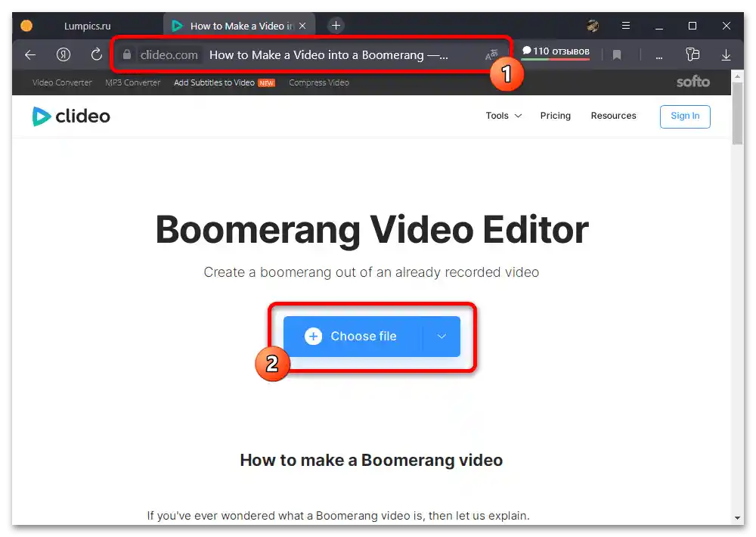
Task: Select the How to Make a Video tab
Action: click(x=239, y=26)
